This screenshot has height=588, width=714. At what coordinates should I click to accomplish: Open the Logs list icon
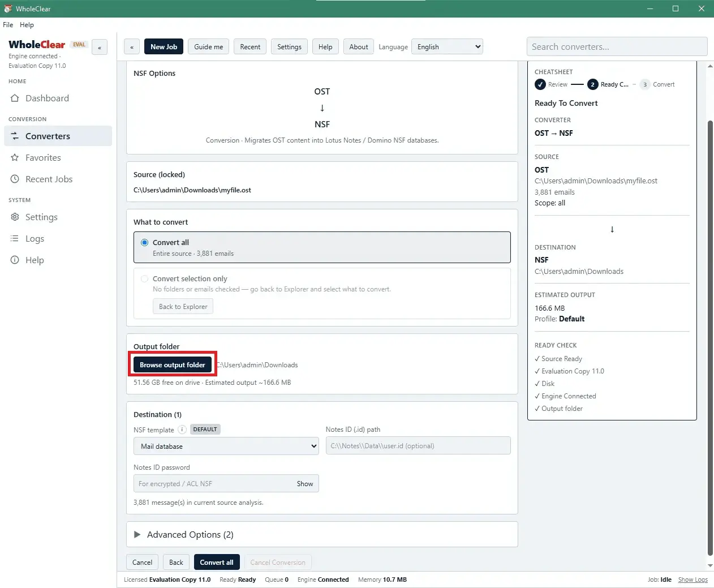15,239
